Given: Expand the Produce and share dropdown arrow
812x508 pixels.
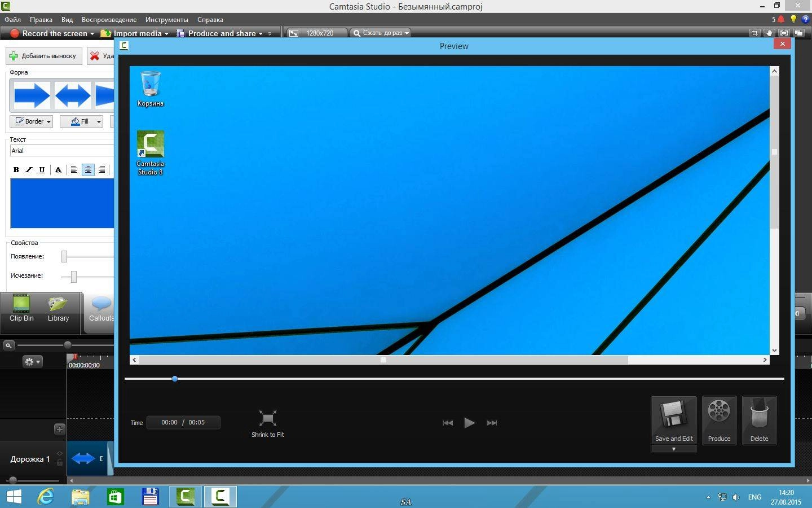Looking at the screenshot, I should [261, 34].
